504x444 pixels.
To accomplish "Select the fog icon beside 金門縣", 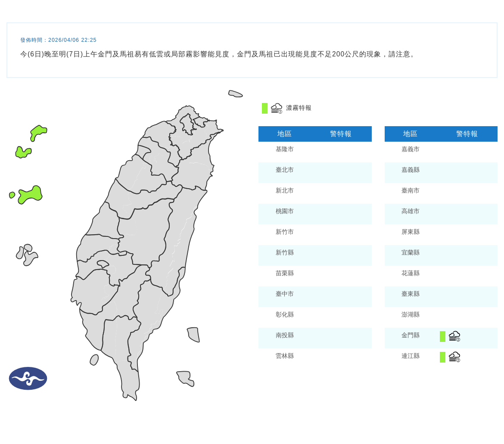I will point(454,335).
